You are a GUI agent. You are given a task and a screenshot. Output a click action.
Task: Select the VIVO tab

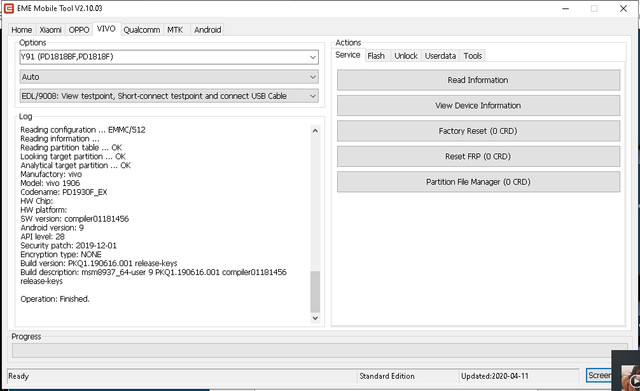click(x=107, y=29)
